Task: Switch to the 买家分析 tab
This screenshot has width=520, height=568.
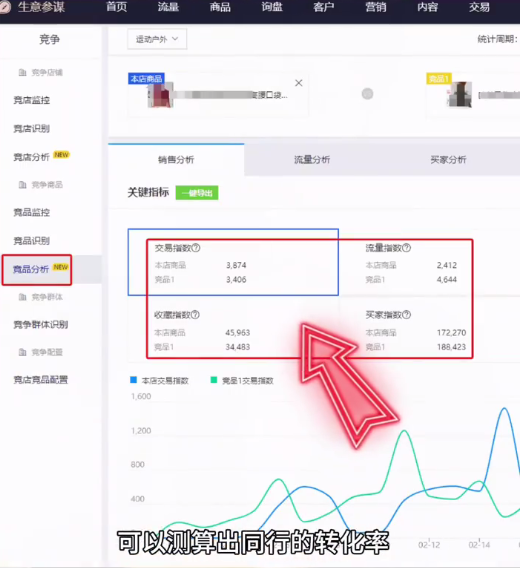Action: coord(448,160)
